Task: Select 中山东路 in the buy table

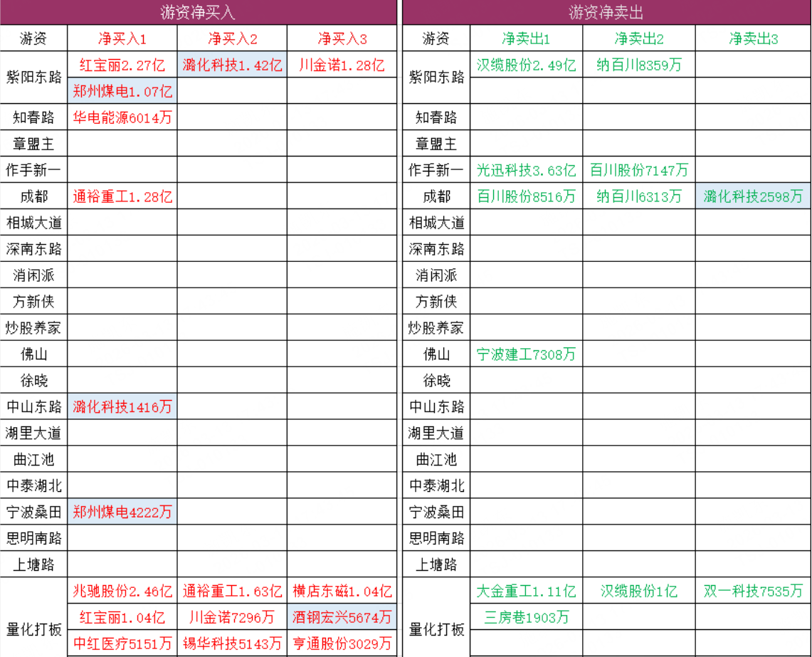Action: (33, 406)
